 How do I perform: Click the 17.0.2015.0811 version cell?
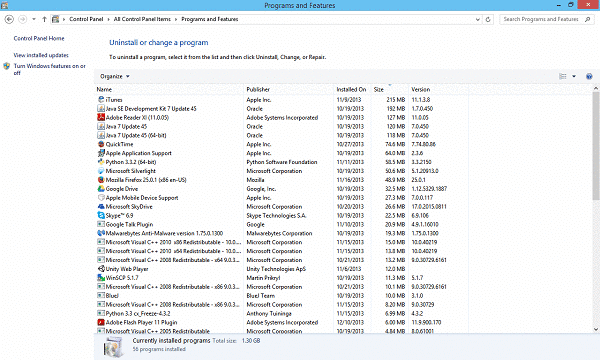429,207
